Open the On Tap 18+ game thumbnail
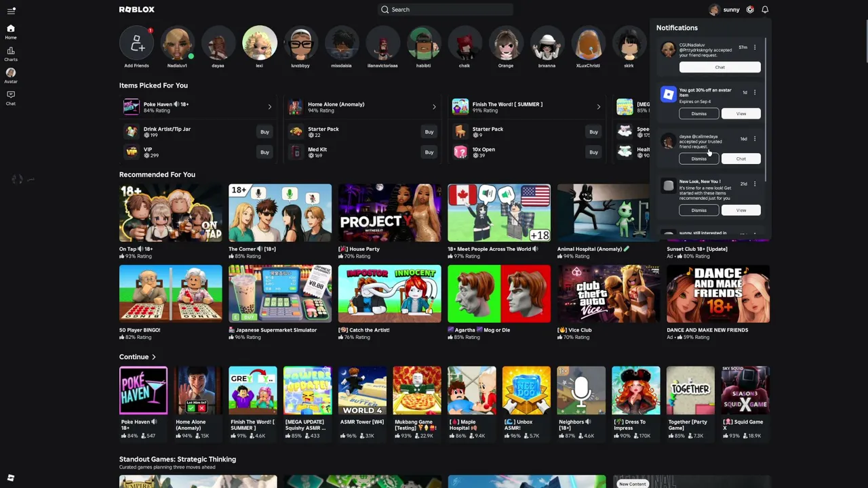 tap(170, 213)
